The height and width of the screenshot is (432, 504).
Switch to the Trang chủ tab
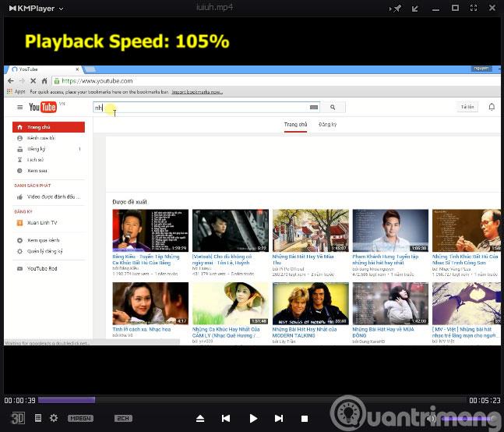tap(295, 125)
